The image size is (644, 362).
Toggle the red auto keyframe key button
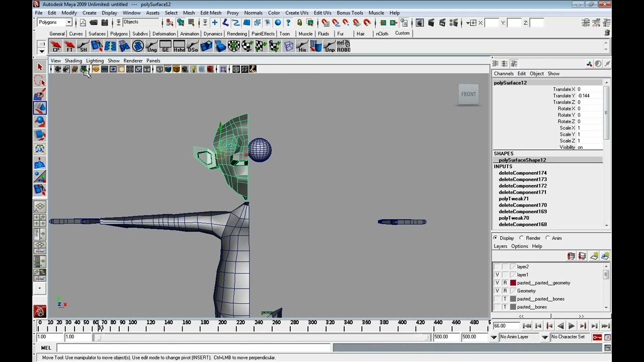597,337
